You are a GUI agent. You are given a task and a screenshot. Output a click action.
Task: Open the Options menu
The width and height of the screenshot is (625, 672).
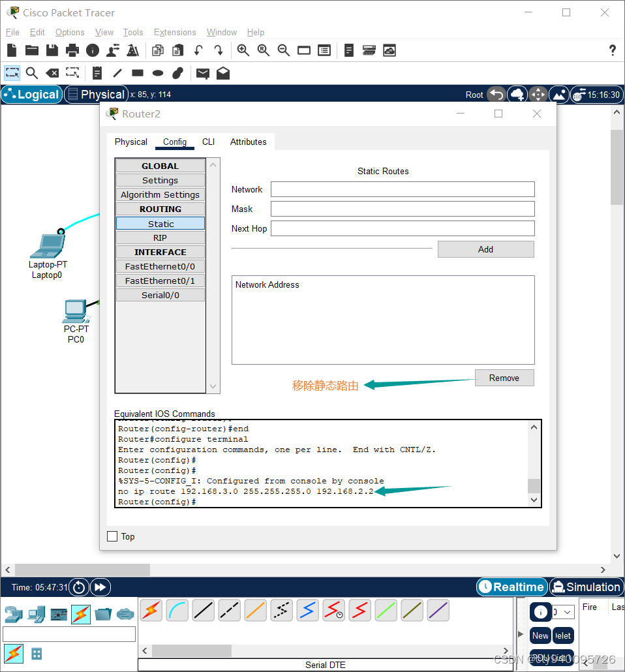70,32
